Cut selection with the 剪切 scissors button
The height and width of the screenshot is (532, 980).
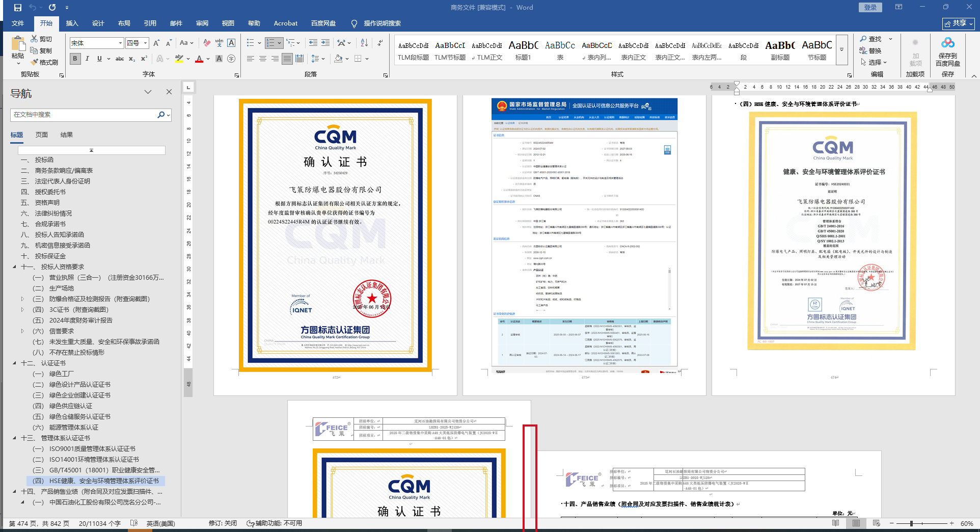click(x=41, y=39)
